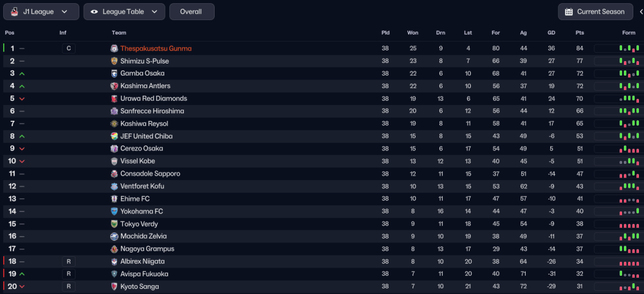644x294 pixels.
Task: Click Thespakusatsu Gunma's form indicator bars
Action: (630, 48)
